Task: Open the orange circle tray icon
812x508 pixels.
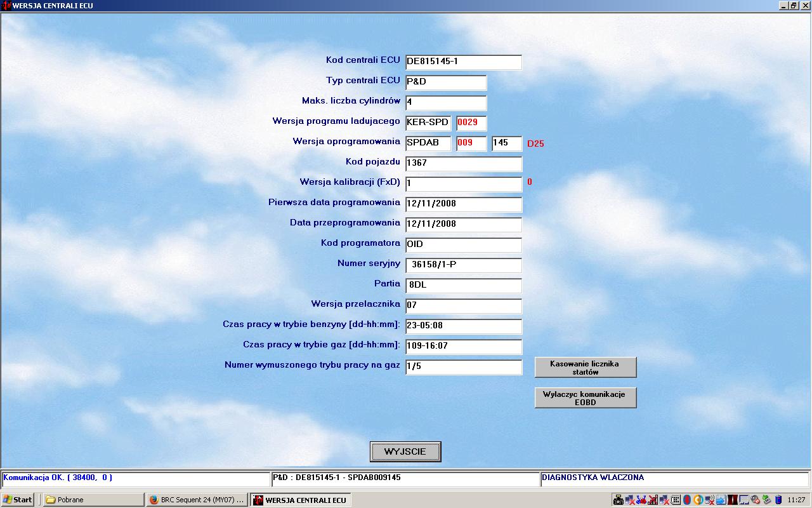Action: [698, 500]
